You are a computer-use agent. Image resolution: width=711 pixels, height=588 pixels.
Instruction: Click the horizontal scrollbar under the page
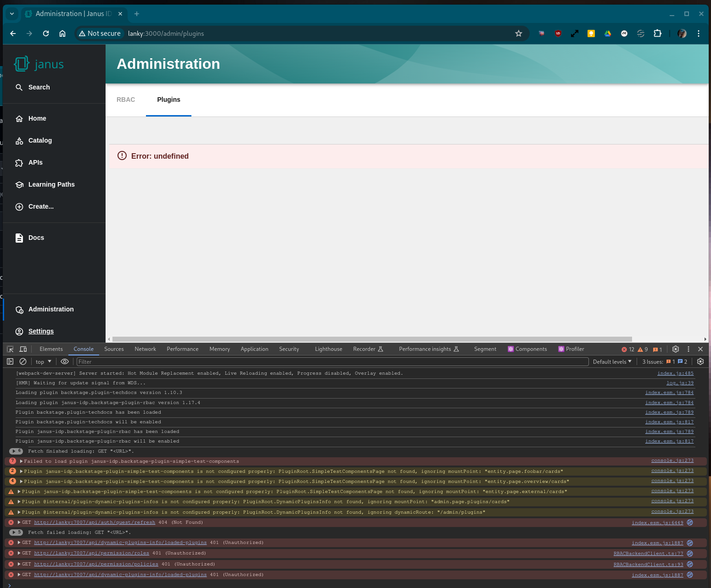[x=372, y=339]
